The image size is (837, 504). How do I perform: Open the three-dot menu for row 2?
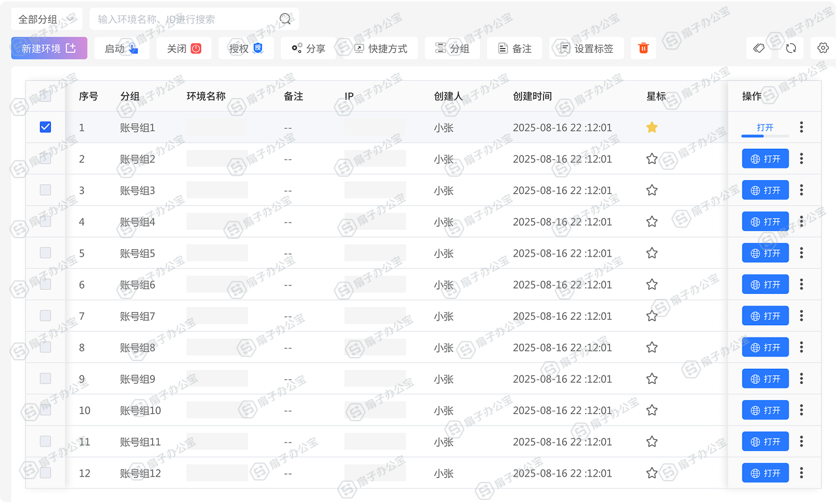click(801, 159)
